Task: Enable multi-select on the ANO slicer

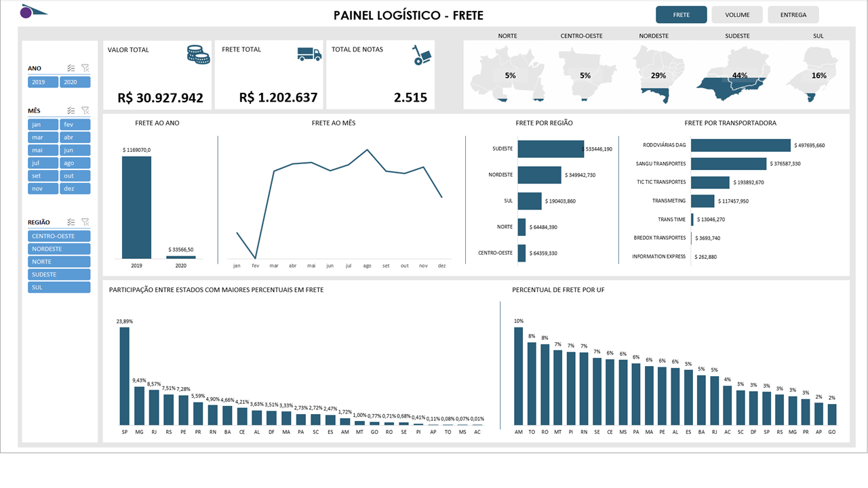Action: click(x=71, y=68)
